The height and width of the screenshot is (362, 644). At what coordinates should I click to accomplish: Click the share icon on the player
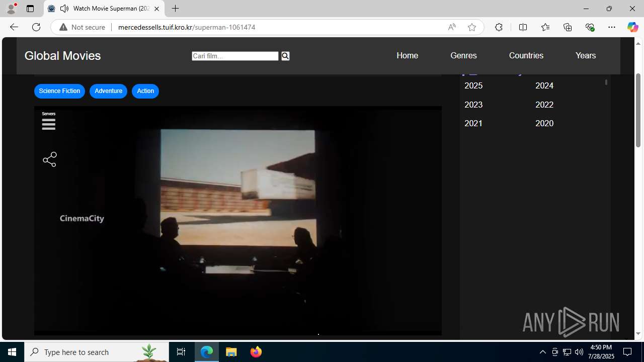coord(50,159)
